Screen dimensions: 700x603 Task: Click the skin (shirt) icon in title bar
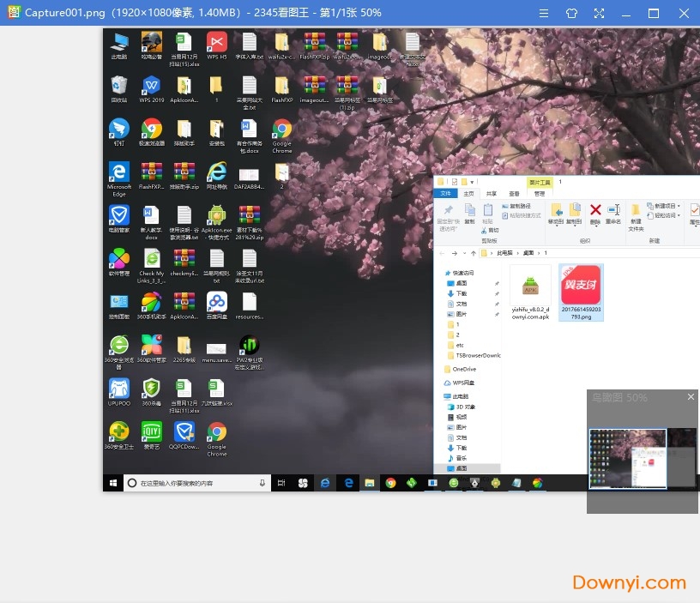[572, 13]
